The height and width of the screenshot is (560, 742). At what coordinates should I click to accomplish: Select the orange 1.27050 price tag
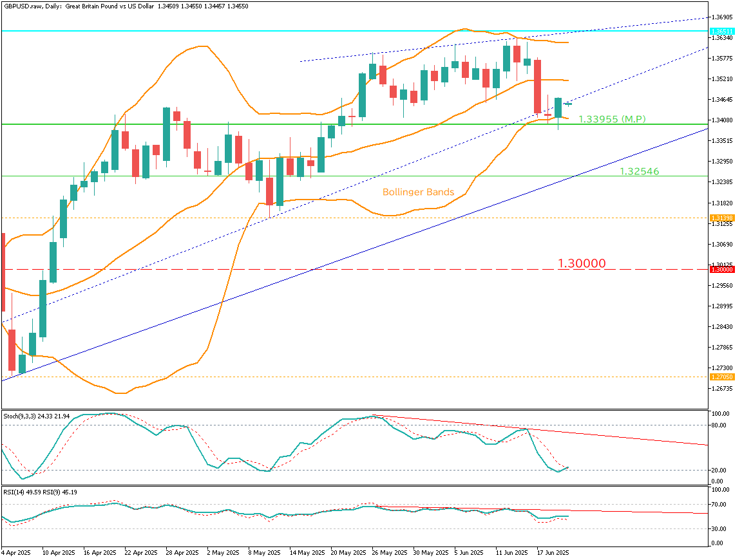point(721,377)
